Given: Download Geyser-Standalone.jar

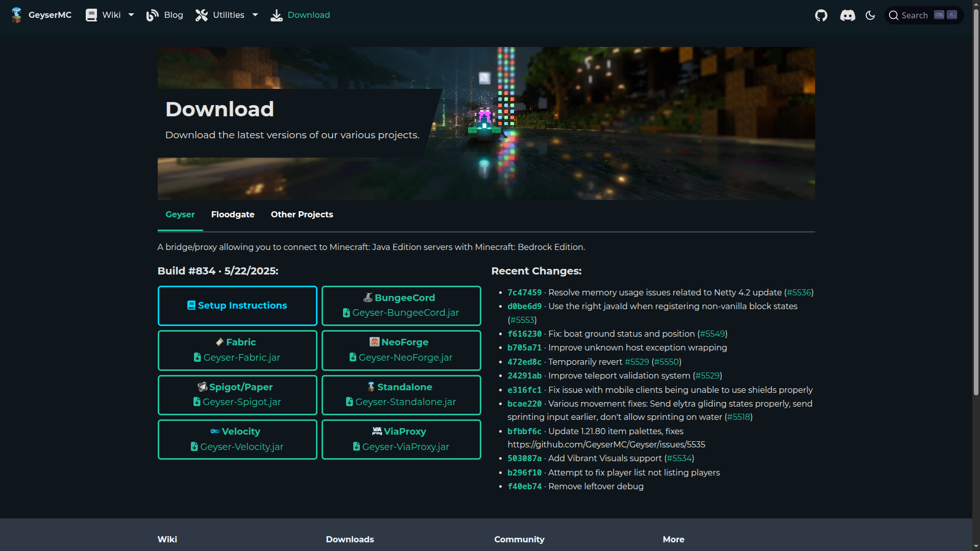Looking at the screenshot, I should click(x=401, y=395).
